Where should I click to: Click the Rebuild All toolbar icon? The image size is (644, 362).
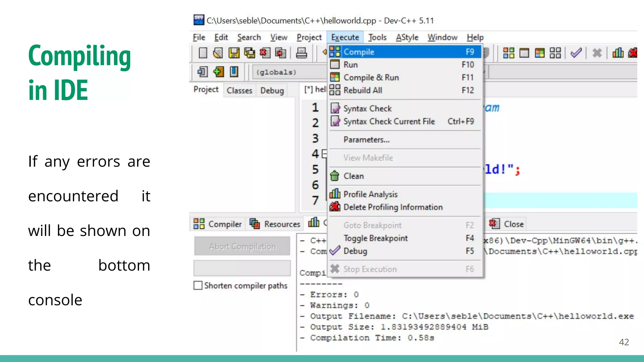(x=555, y=53)
